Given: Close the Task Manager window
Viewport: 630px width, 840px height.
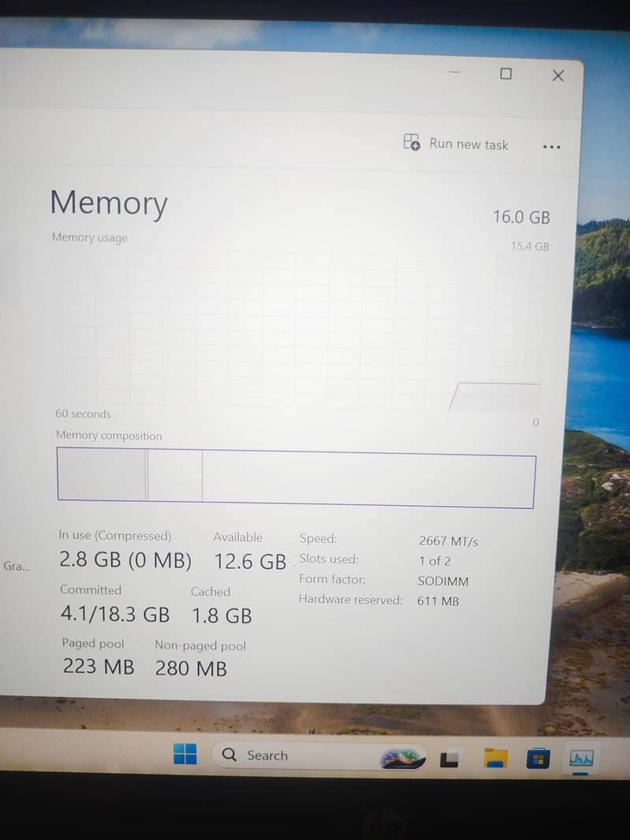Looking at the screenshot, I should pyautogui.click(x=557, y=76).
